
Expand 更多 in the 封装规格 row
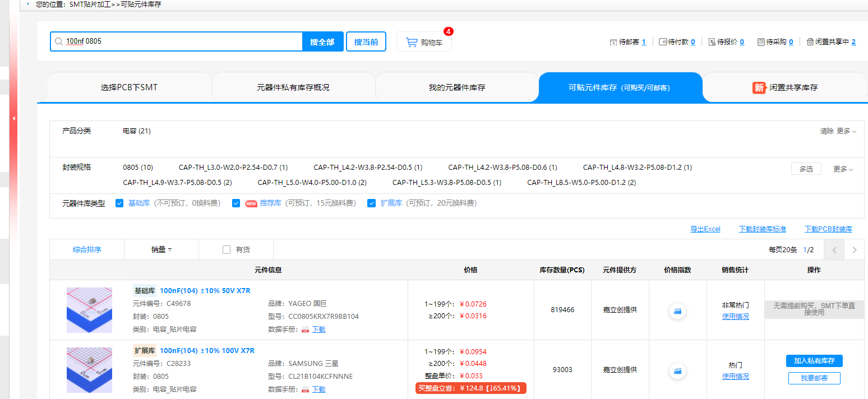pos(843,169)
